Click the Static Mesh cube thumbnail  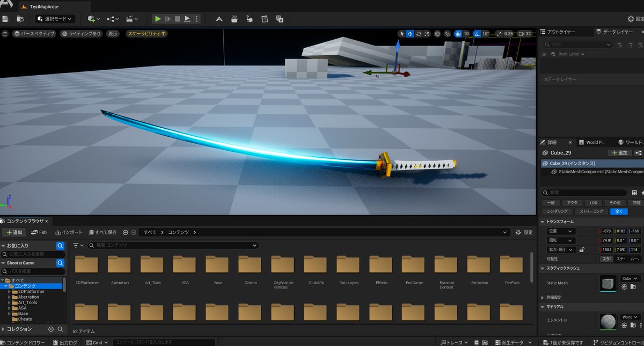(608, 283)
